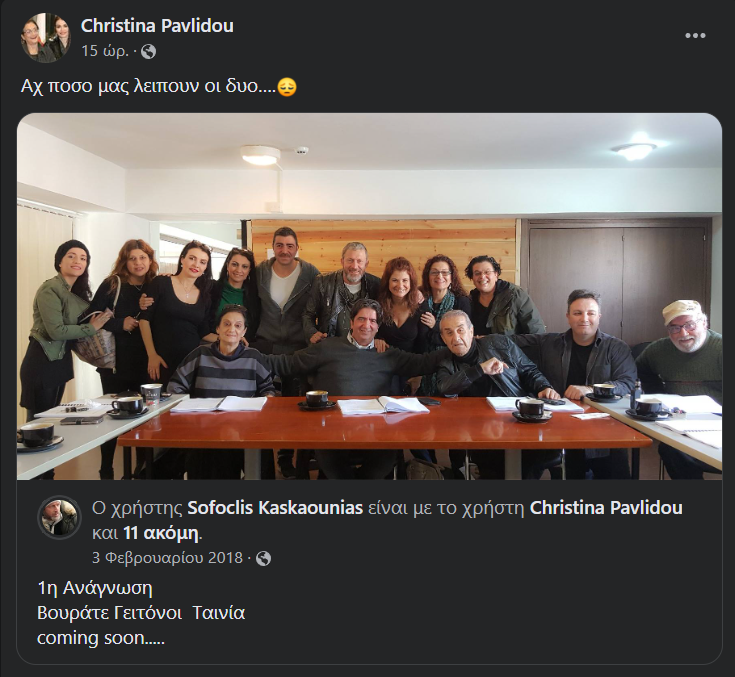Click Sofoclis Kaskaounias's round avatar
Image resolution: width=735 pixels, height=677 pixels.
pos(60,518)
